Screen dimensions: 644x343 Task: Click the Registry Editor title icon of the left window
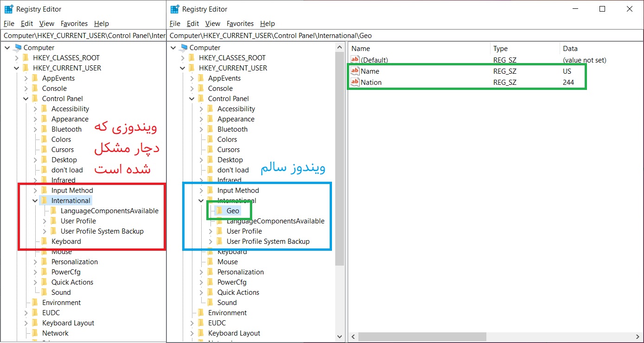click(x=9, y=9)
